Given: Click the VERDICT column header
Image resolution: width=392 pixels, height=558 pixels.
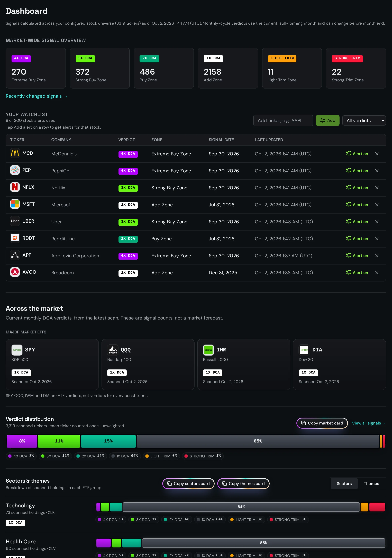Looking at the screenshot, I should click(x=126, y=140).
